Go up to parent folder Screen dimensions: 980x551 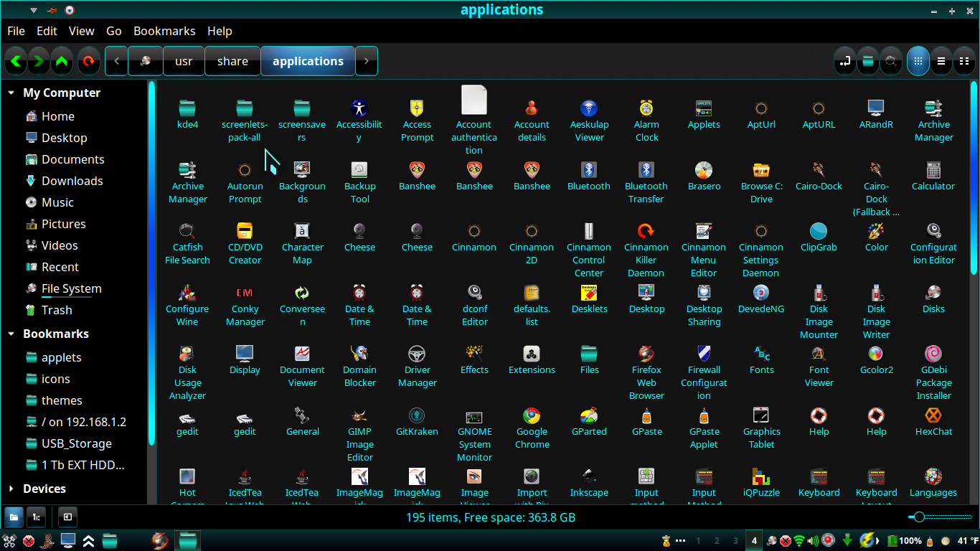62,61
